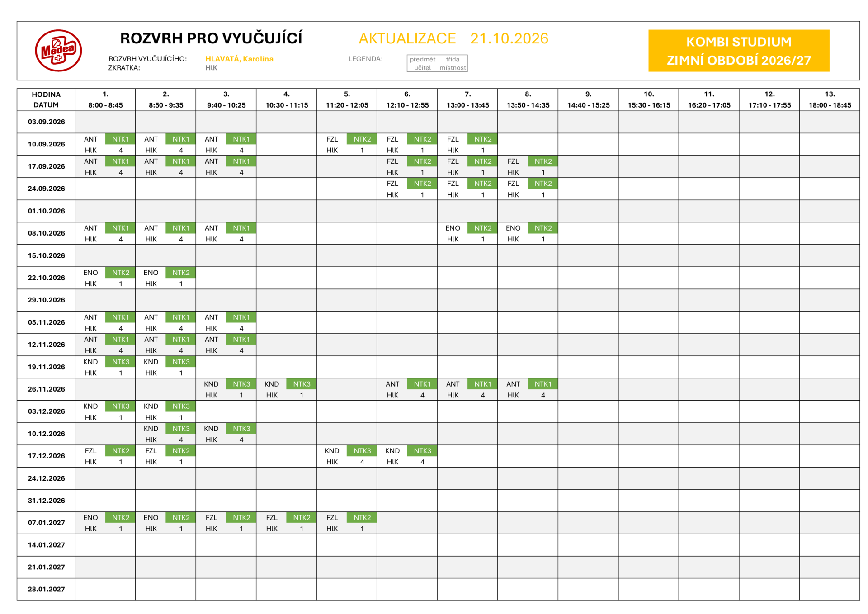The width and height of the screenshot is (868, 614).
Task: Click KND subject in 10.12.2026 hour 3
Action: [x=211, y=429]
